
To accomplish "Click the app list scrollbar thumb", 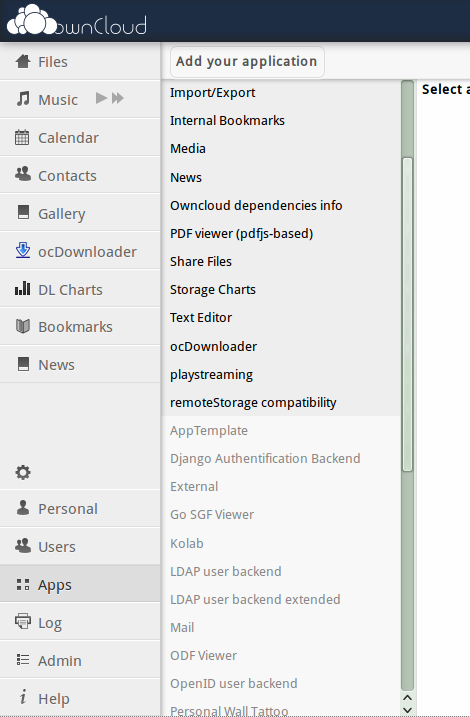I will [x=407, y=315].
